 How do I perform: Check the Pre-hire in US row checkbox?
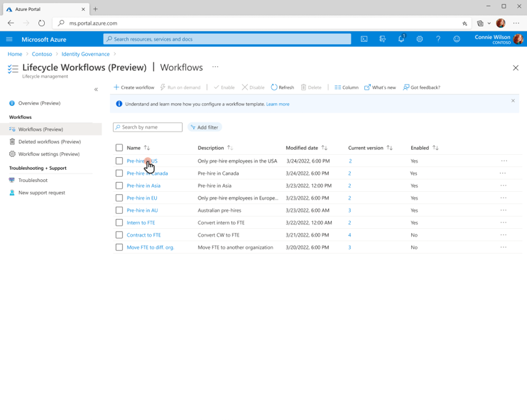[x=119, y=161]
